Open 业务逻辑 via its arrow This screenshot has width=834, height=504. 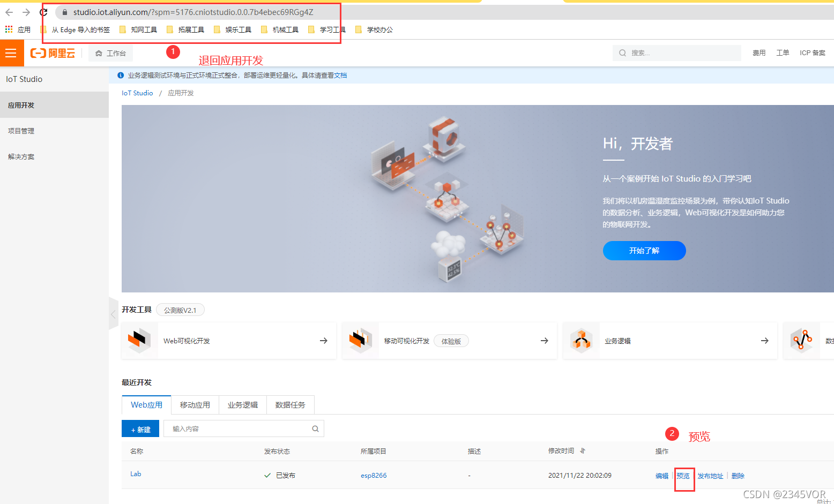[765, 341]
